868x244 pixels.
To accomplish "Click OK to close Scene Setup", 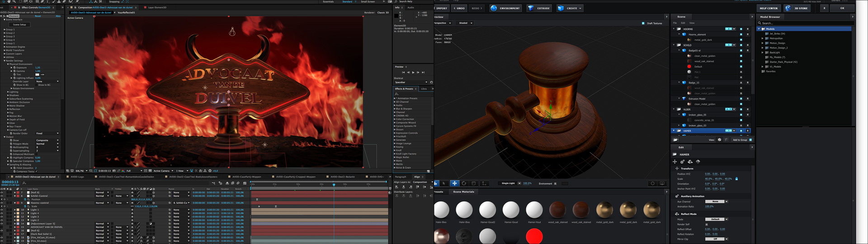I will 842,8.
